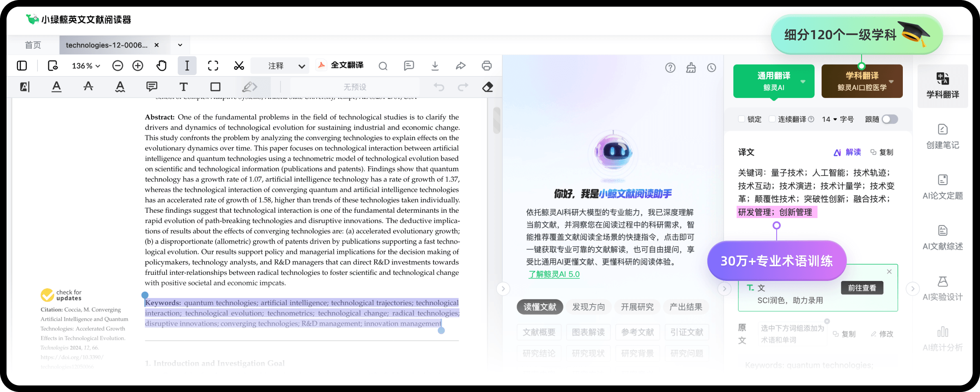980x392 pixels.
Task: Click the 前往查看 button
Action: pyautogui.click(x=862, y=288)
